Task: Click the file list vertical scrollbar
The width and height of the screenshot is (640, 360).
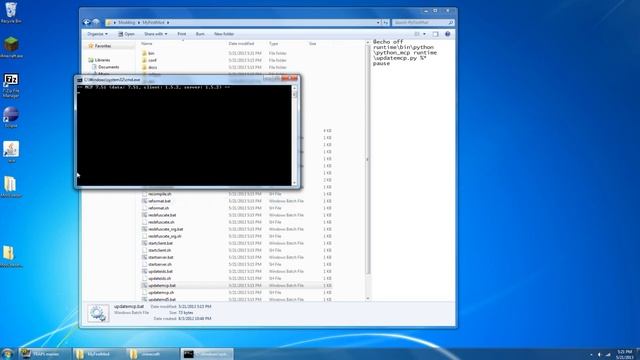Action: 368,159
